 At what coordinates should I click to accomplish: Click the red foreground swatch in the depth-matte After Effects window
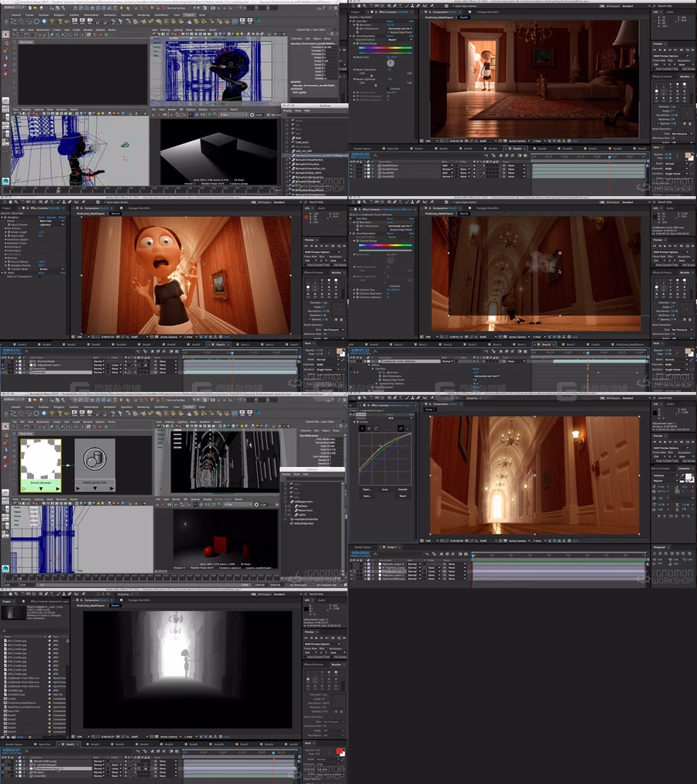point(339,751)
